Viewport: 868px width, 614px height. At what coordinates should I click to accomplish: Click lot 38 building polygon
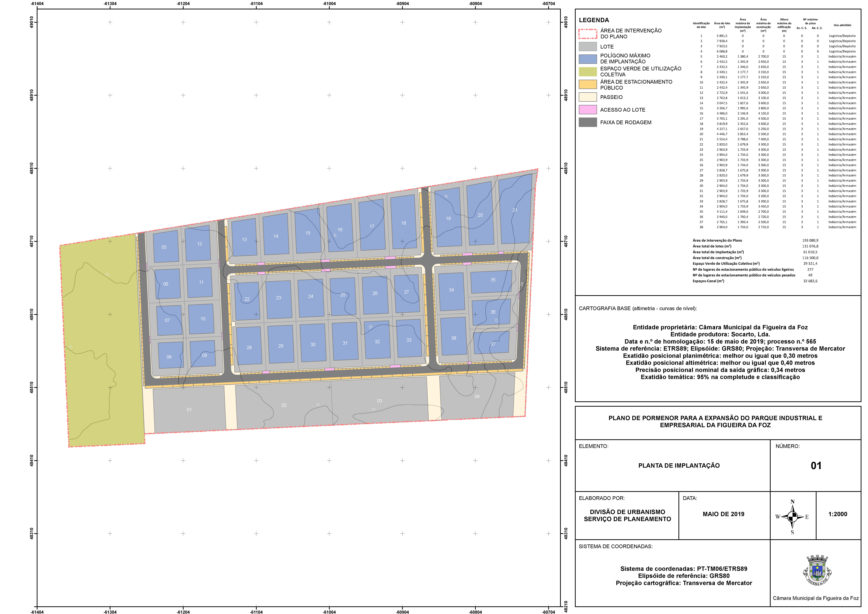point(454,337)
